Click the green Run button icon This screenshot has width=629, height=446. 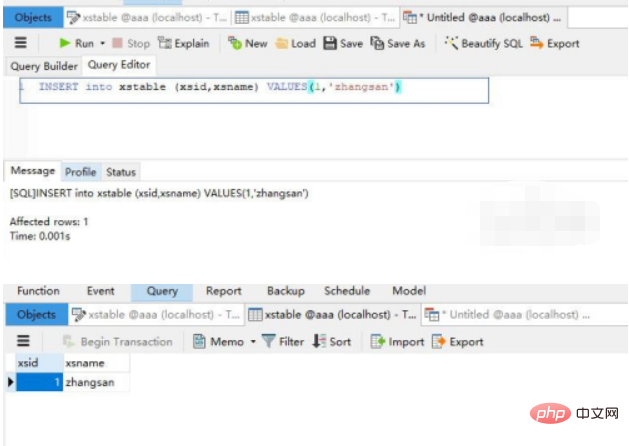click(65, 43)
